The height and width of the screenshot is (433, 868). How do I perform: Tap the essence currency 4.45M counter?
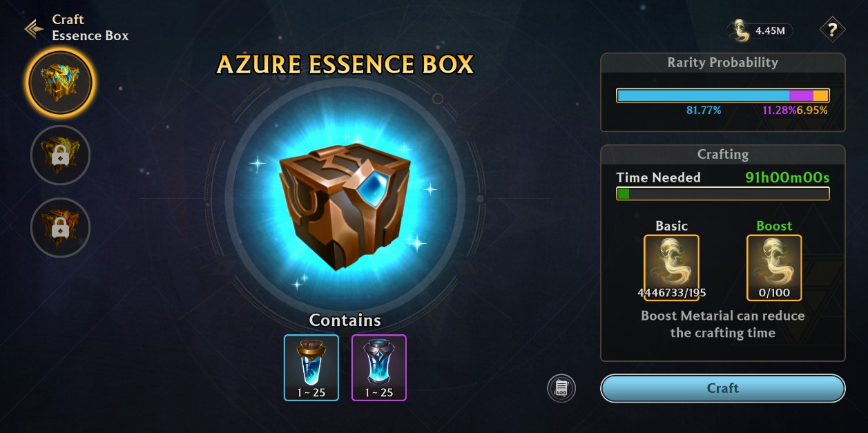[760, 30]
